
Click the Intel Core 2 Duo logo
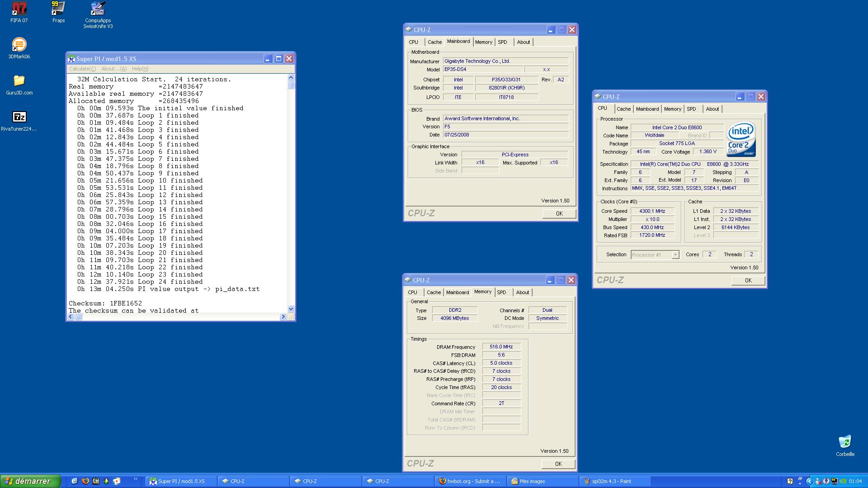point(741,140)
